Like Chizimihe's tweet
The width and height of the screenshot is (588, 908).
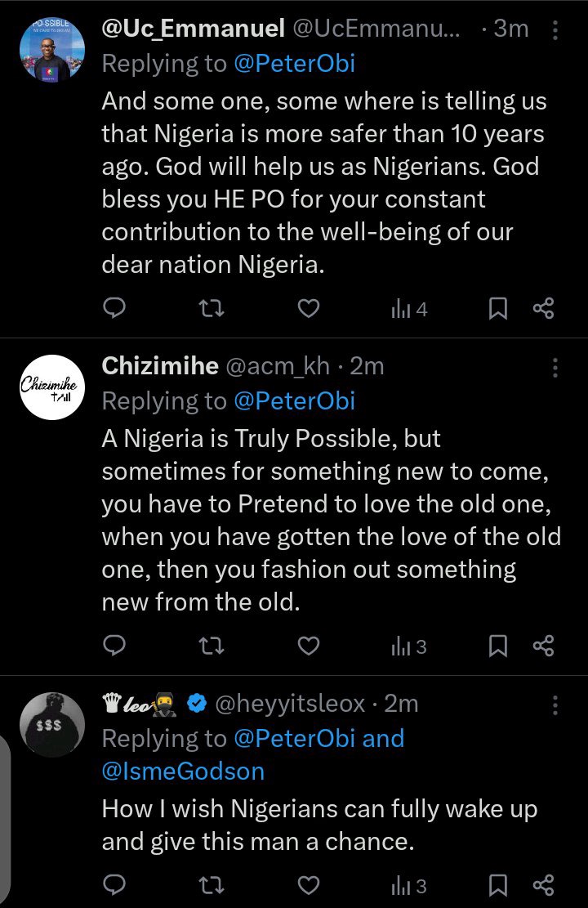coord(308,646)
